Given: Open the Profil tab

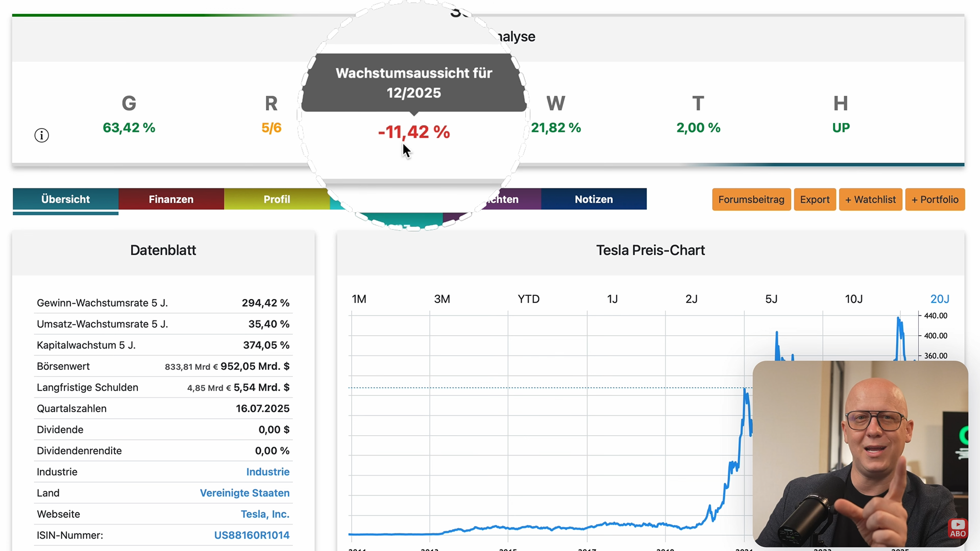Looking at the screenshot, I should coord(277,199).
